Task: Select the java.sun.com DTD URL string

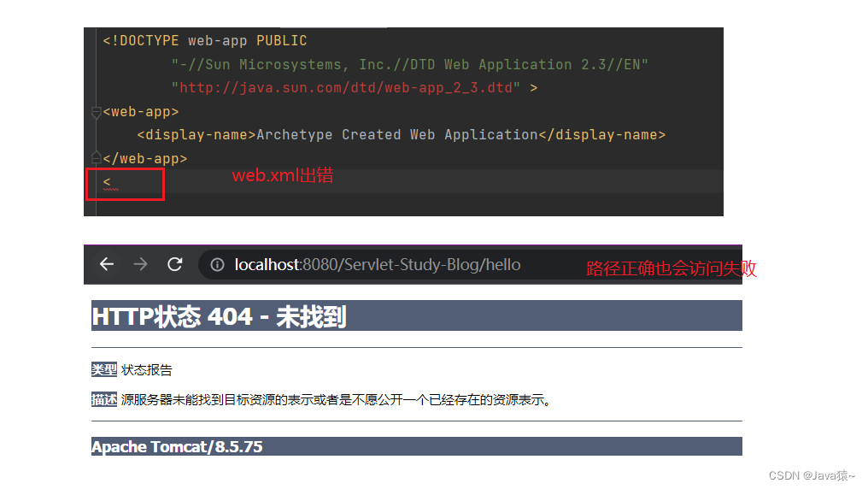Action: pyautogui.click(x=345, y=88)
